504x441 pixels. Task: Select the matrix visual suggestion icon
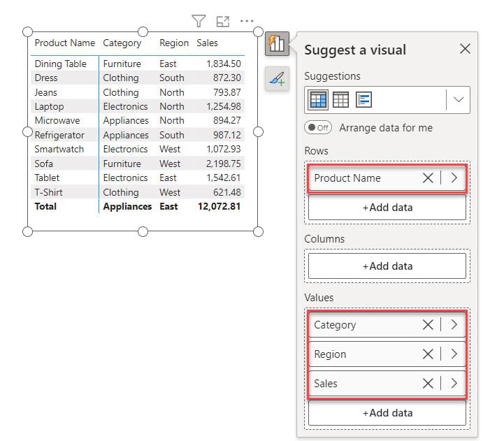(318, 100)
